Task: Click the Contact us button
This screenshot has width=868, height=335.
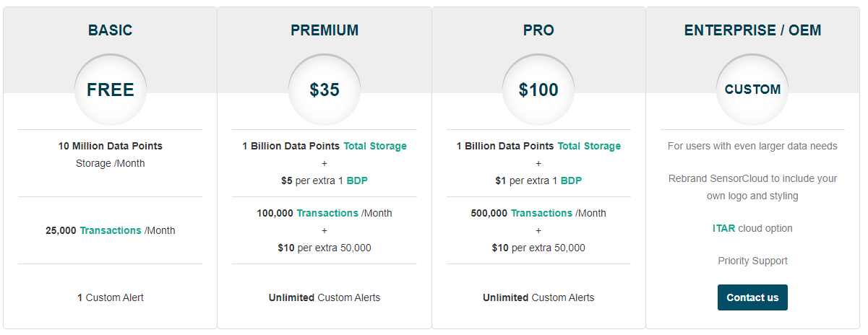Action: pos(752,297)
